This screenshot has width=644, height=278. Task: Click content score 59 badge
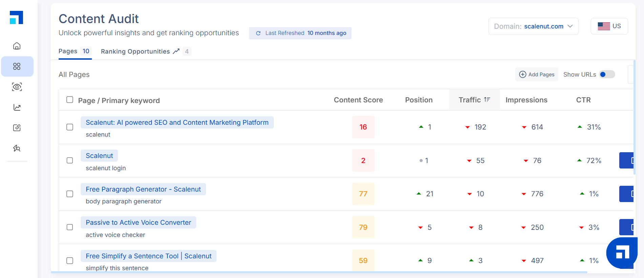363,260
